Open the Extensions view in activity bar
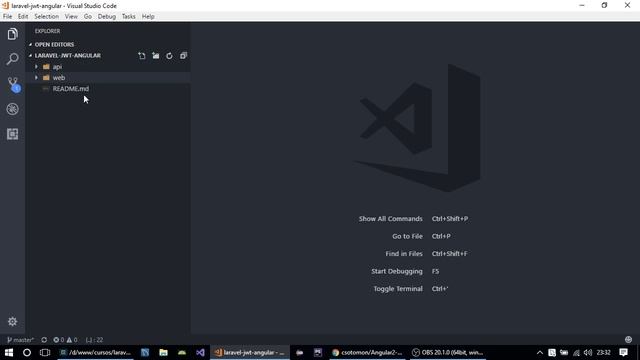 (x=13, y=134)
